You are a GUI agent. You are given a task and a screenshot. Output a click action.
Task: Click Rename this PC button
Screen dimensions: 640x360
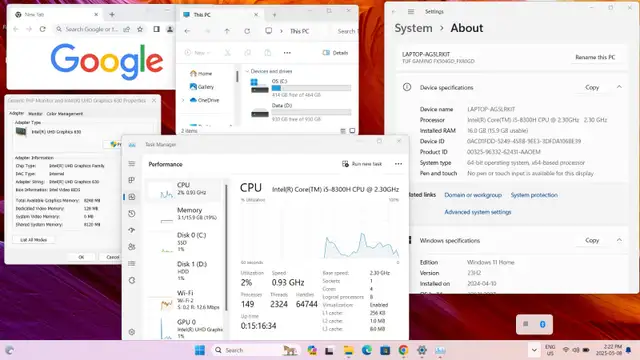tap(595, 57)
